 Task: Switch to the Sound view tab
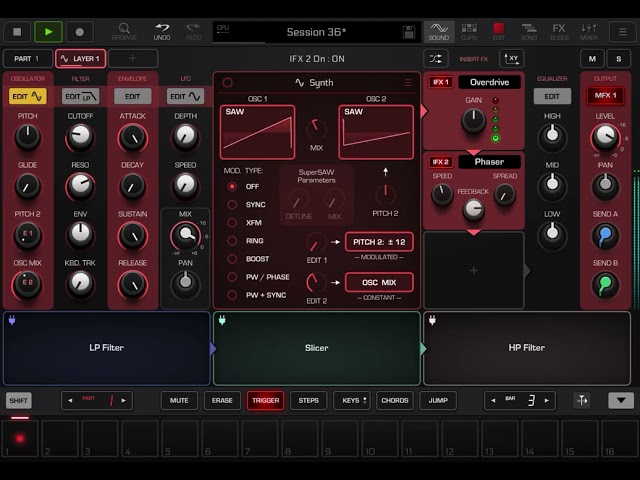click(x=439, y=32)
